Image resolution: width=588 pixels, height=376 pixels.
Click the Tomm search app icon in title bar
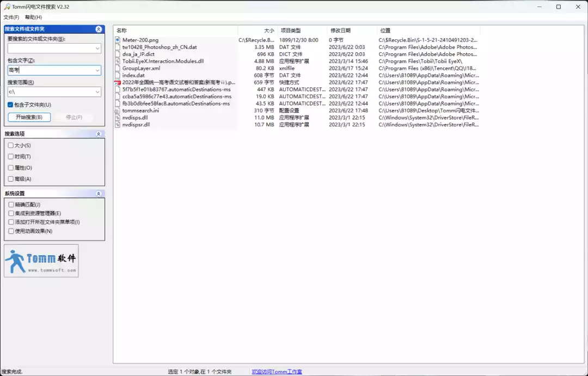coord(7,7)
